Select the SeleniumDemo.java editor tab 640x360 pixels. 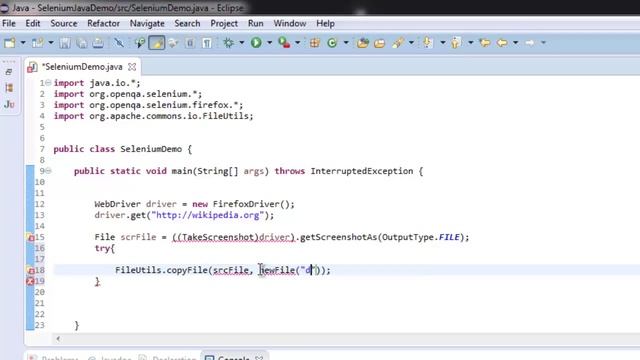click(82, 67)
